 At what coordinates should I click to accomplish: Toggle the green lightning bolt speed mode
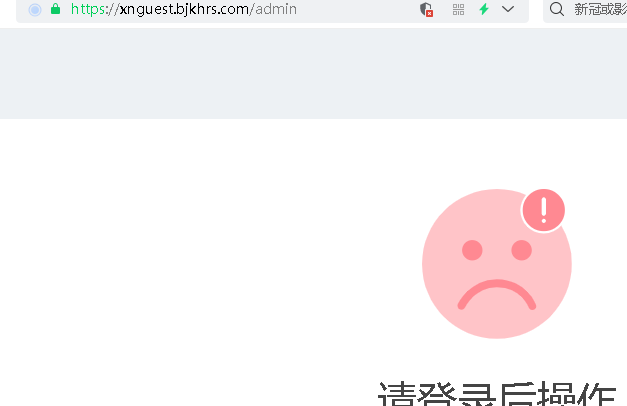pos(484,9)
